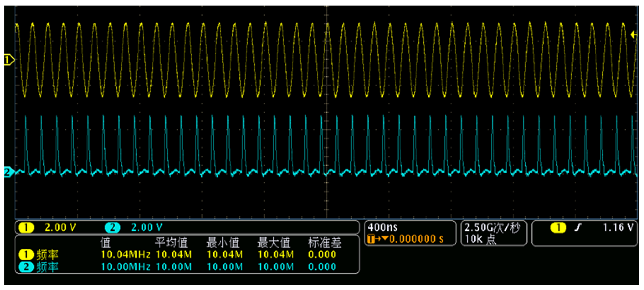Click the channel 1 10.04MHz frequency value
Viewport: 644px width, 290px height.
[126, 255]
